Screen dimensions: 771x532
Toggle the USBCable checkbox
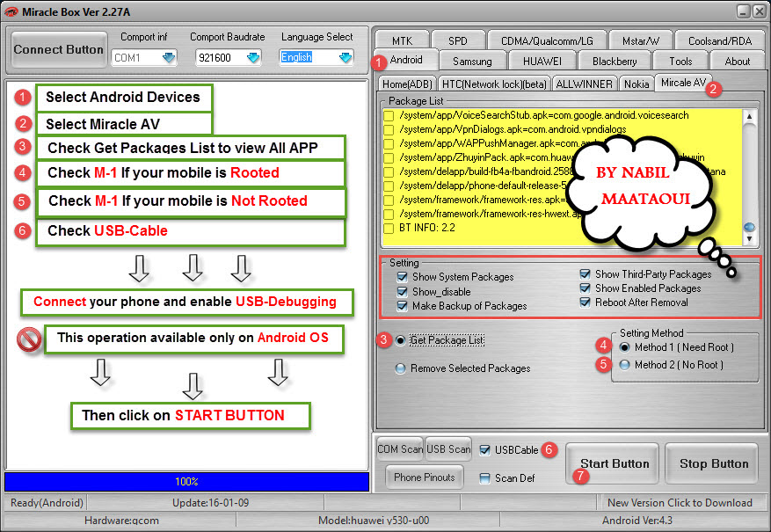point(484,450)
